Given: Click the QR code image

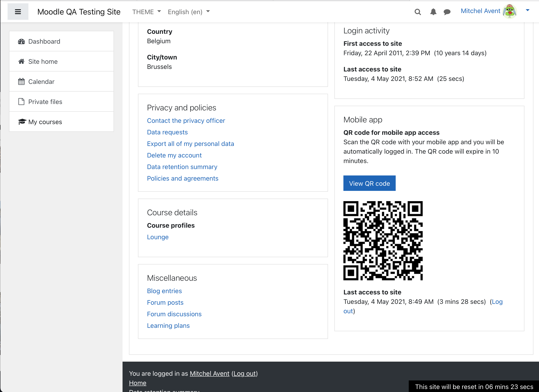Looking at the screenshot, I should (x=383, y=241).
